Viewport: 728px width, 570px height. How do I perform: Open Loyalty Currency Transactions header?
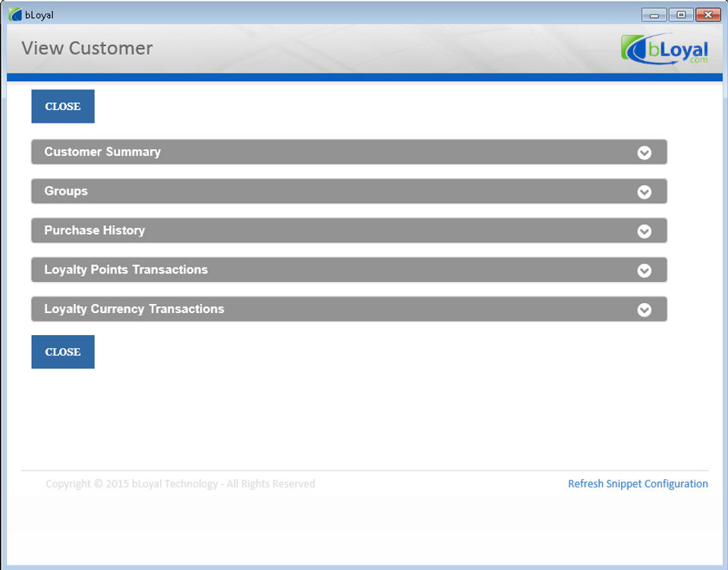click(x=349, y=308)
